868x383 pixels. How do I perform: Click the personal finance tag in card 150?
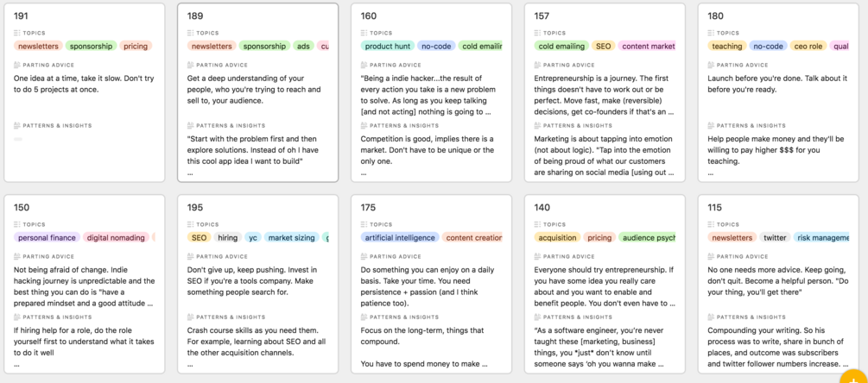coord(47,238)
